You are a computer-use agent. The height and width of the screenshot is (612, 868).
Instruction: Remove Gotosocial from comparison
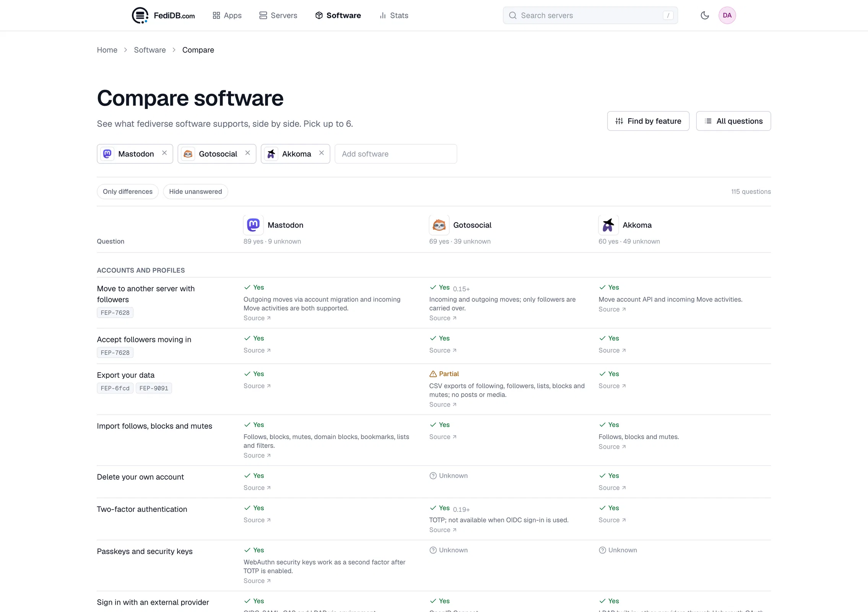tap(247, 153)
